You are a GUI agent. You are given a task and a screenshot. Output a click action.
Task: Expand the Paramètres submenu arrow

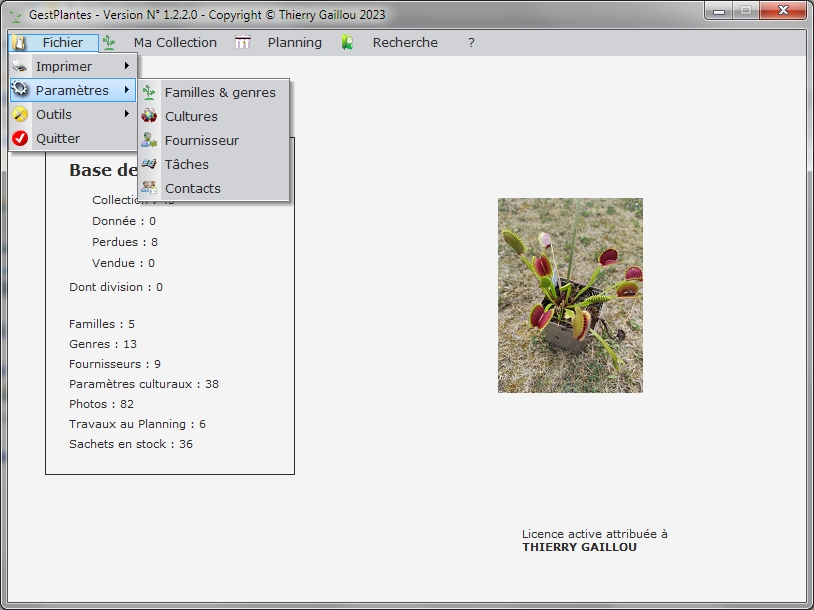(x=126, y=89)
